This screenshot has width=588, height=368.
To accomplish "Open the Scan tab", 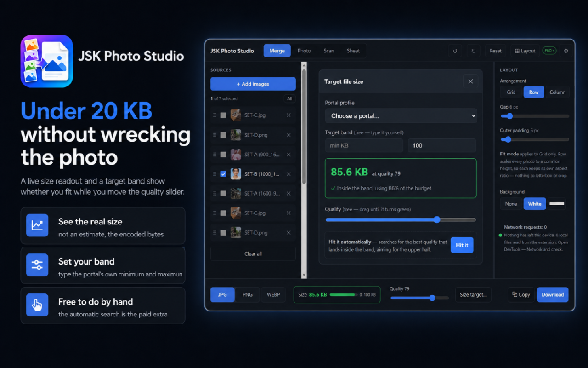I will 329,51.
